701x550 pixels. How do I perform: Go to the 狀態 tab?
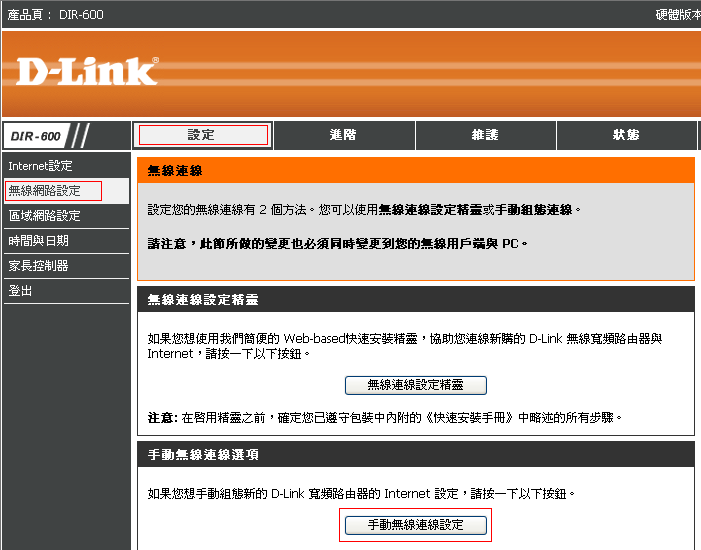626,135
